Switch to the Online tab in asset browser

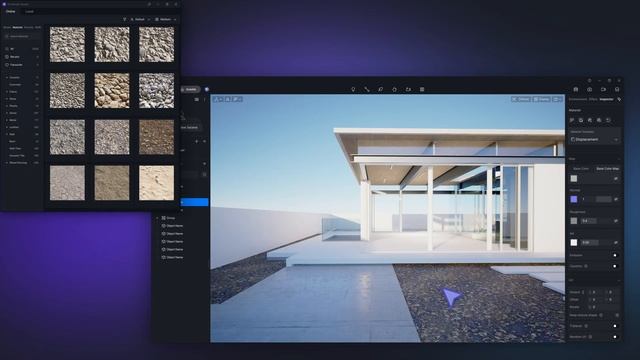point(11,11)
